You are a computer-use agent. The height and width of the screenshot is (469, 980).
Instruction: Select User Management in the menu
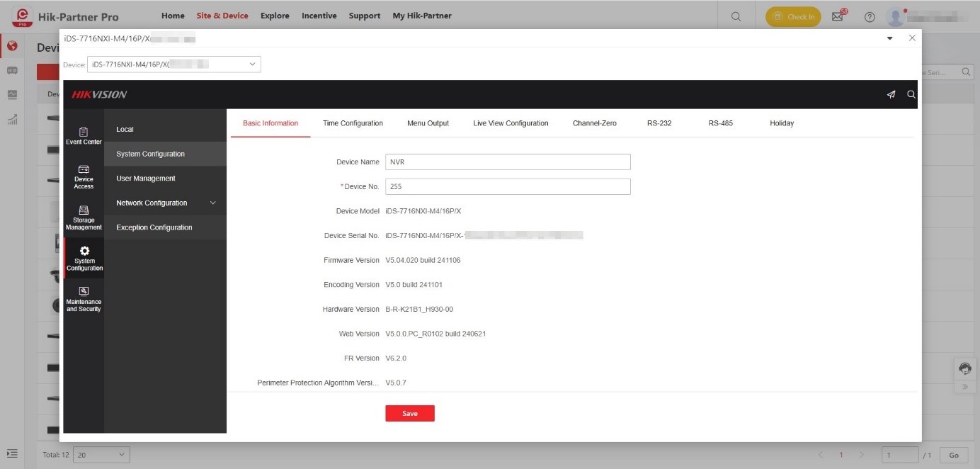pyautogui.click(x=146, y=179)
